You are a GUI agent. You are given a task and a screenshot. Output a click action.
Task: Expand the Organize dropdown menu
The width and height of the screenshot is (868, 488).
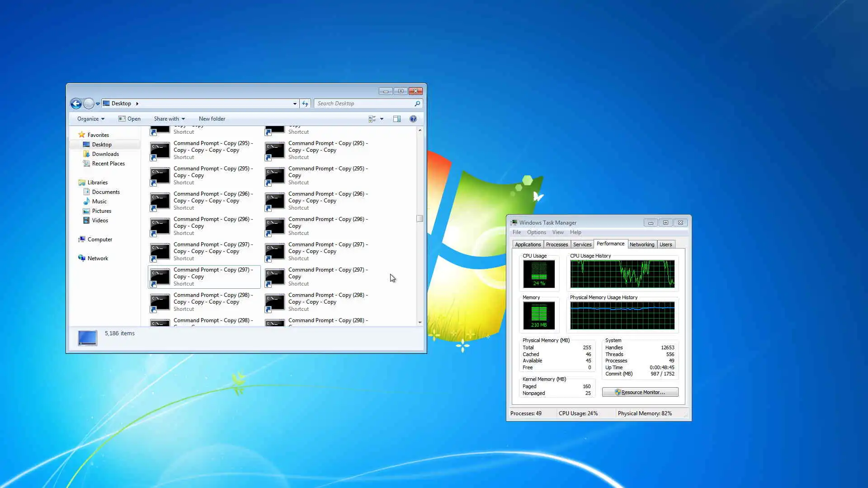pyautogui.click(x=90, y=119)
